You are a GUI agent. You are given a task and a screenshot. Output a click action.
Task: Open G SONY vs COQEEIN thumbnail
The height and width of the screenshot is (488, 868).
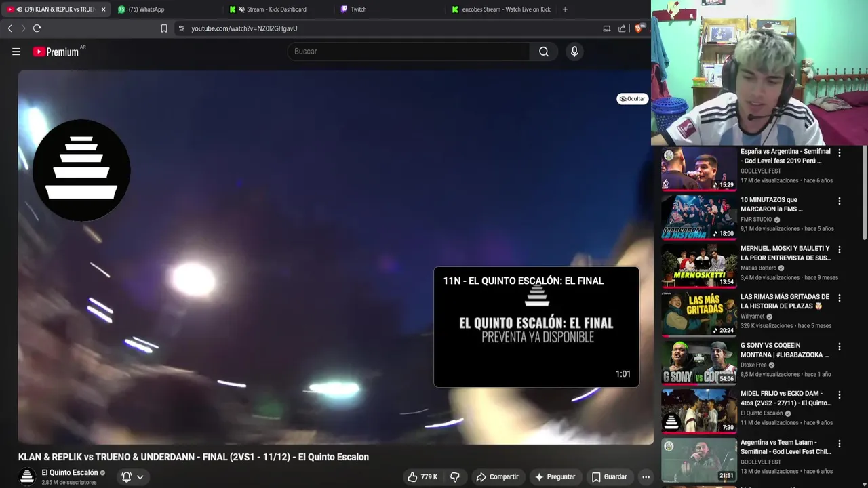(699, 363)
